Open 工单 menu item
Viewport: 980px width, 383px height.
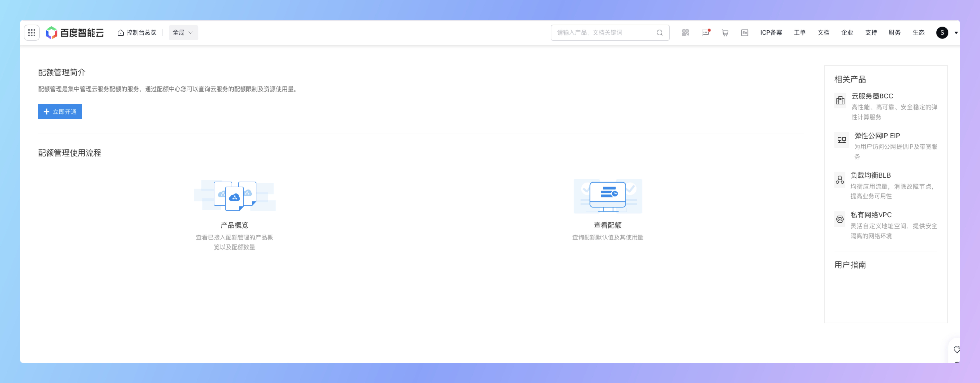pyautogui.click(x=800, y=33)
